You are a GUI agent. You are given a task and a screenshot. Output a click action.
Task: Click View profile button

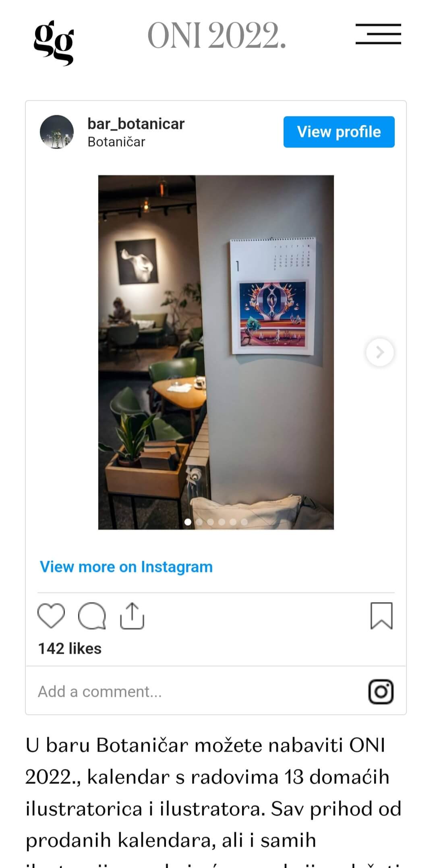(339, 132)
